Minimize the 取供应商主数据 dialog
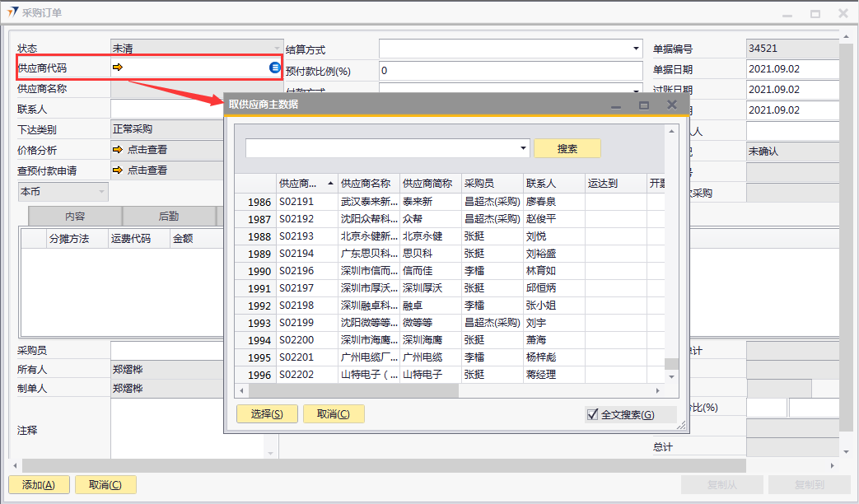Viewport: 859px width, 504px height. tap(615, 105)
